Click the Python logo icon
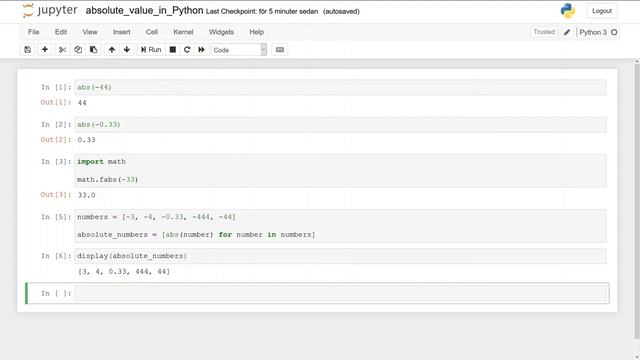 pyautogui.click(x=568, y=11)
